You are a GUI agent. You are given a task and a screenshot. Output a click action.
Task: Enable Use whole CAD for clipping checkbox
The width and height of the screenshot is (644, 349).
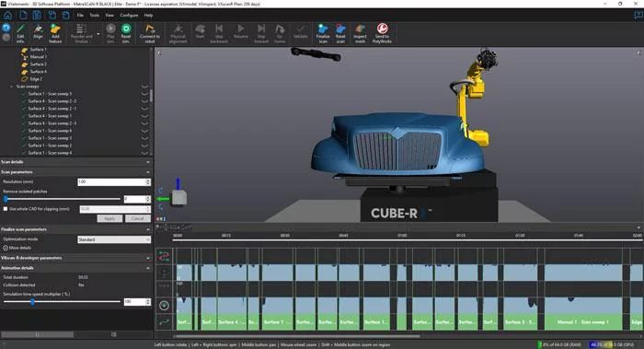[6, 209]
